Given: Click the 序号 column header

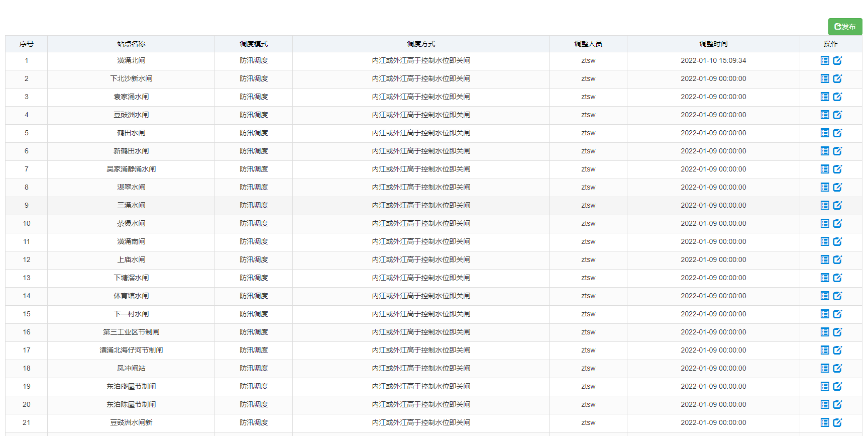Looking at the screenshot, I should [x=27, y=44].
